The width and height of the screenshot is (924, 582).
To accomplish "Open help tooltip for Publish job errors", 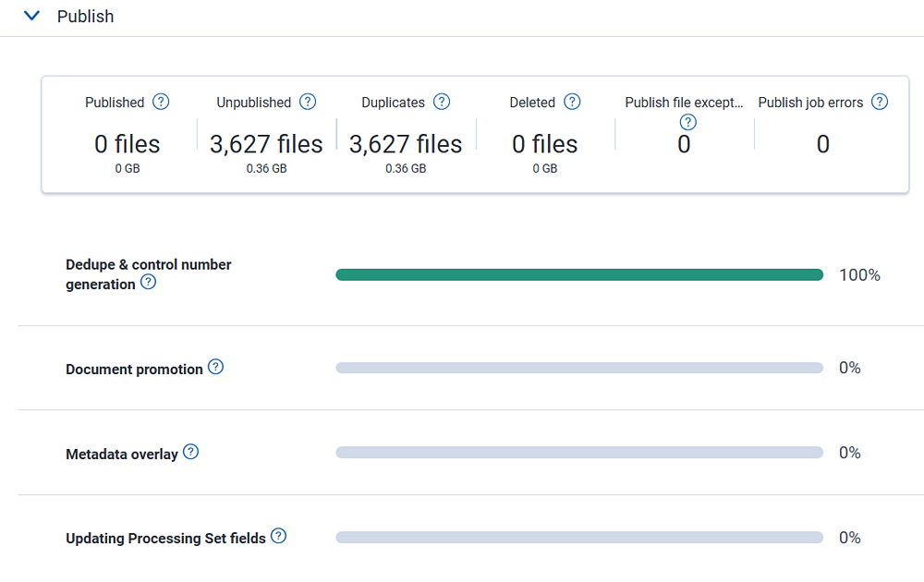I will tap(880, 102).
